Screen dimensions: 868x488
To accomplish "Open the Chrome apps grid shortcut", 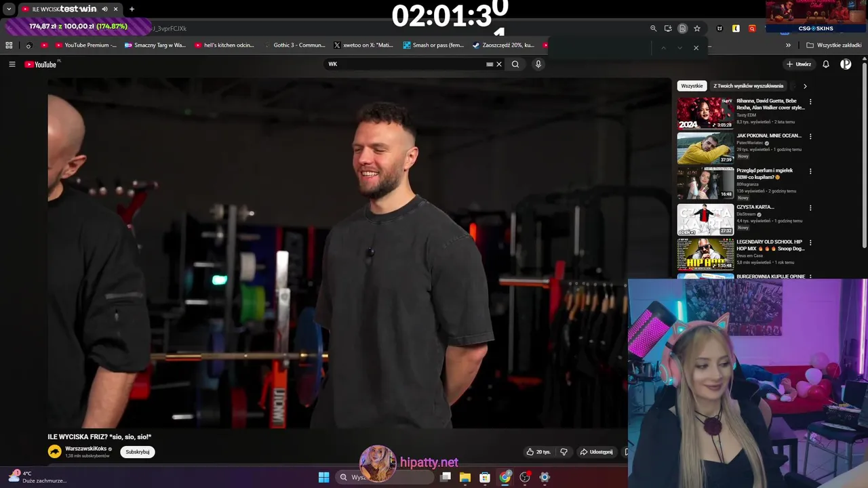I will (x=9, y=45).
